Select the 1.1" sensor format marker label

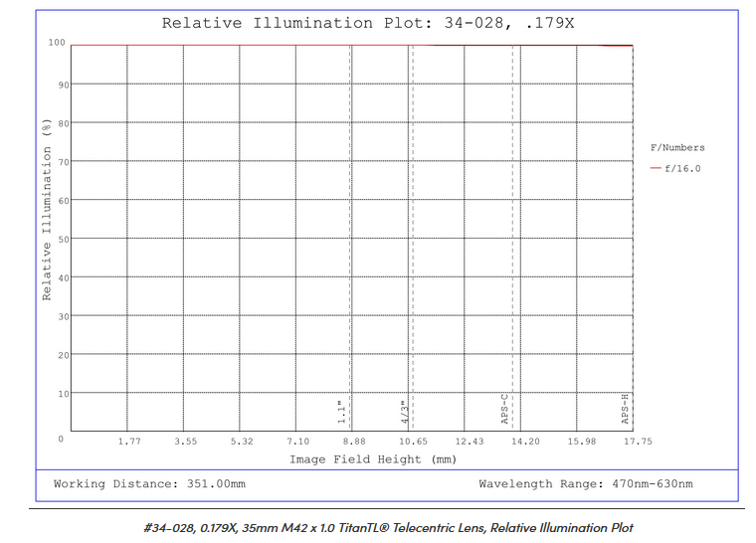(340, 410)
